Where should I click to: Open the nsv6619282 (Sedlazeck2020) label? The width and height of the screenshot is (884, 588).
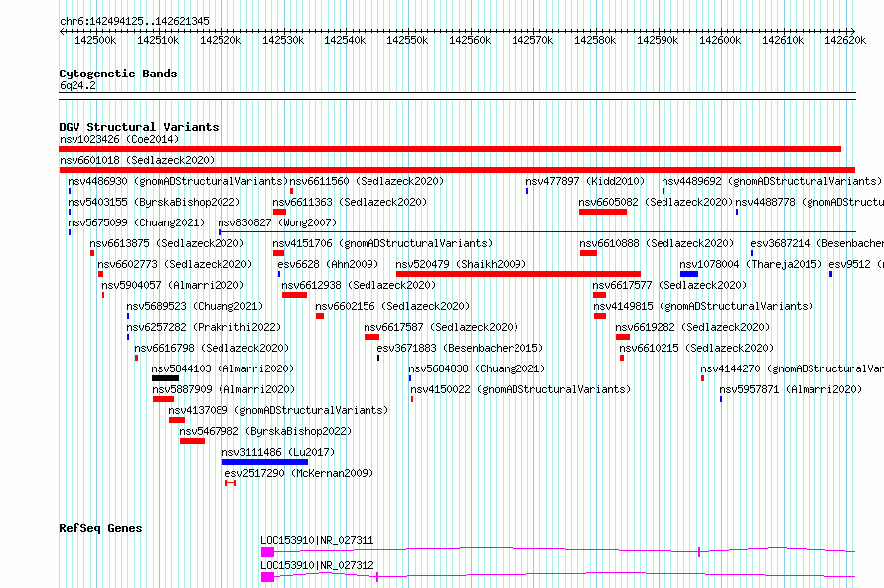point(692,327)
